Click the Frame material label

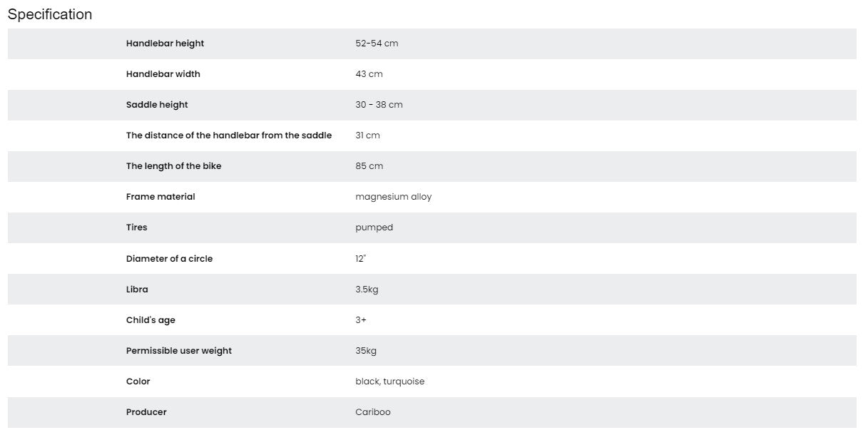(160, 197)
